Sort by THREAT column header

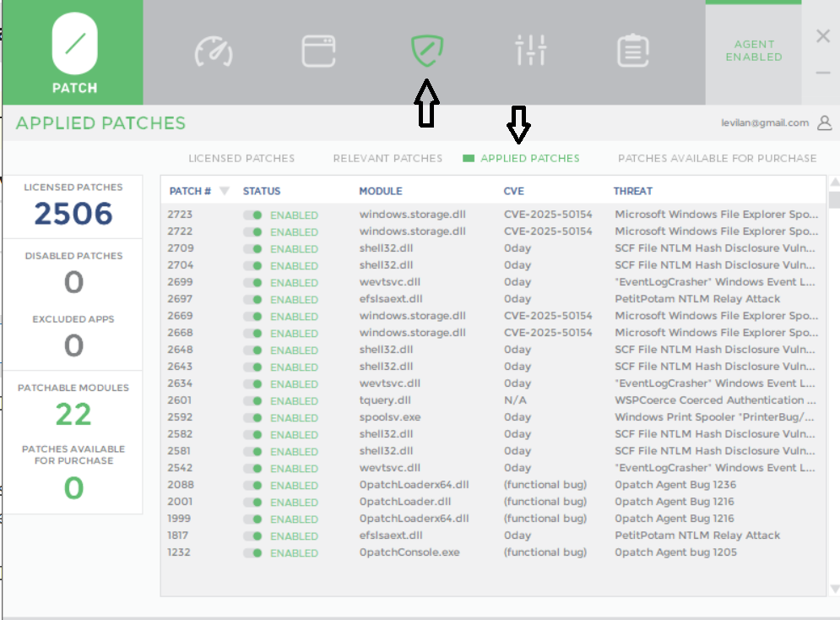632,191
